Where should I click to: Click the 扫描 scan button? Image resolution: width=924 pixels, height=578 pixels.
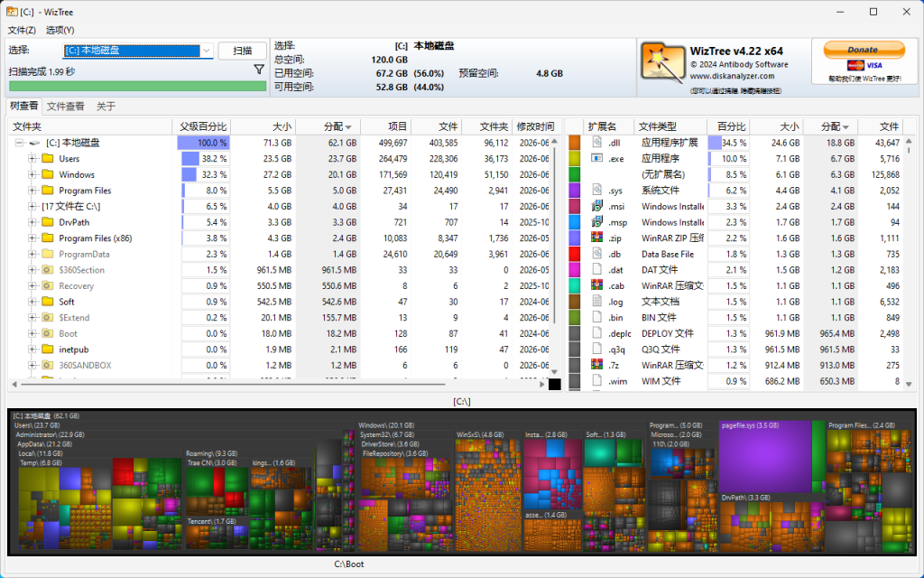coord(242,51)
